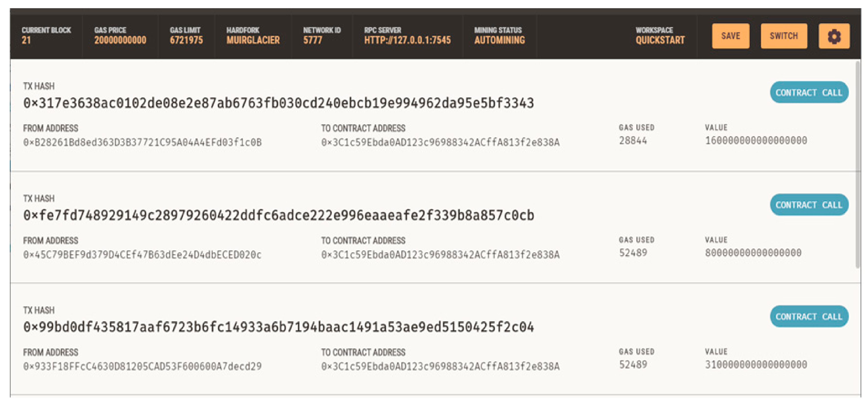Open transaction hash starting 0xfe7fd748
The image size is (868, 400).
pos(278,215)
